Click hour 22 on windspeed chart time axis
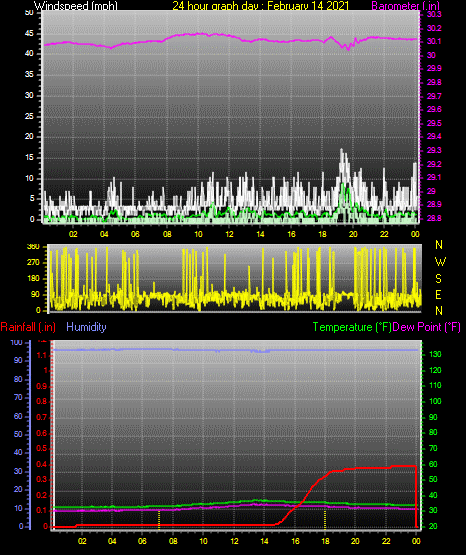 pos(384,234)
